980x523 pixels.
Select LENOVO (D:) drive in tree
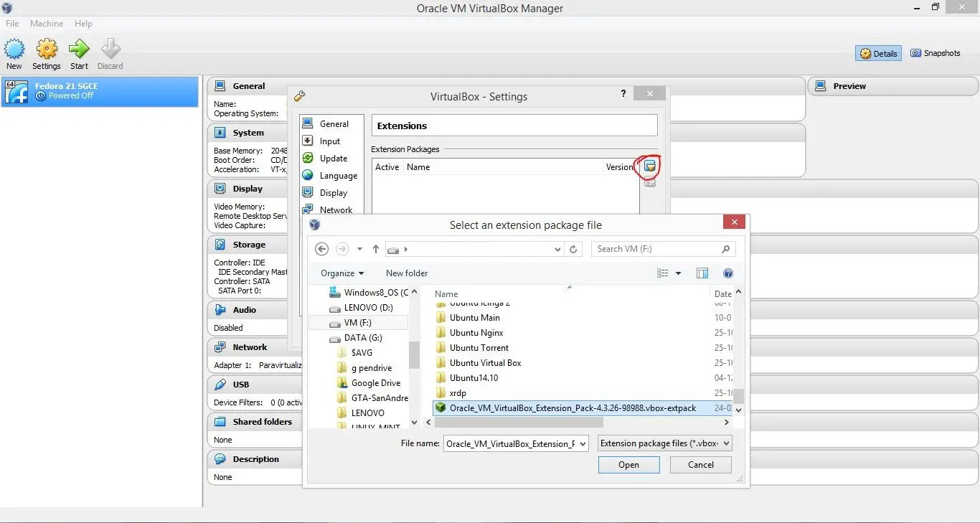tap(361, 308)
